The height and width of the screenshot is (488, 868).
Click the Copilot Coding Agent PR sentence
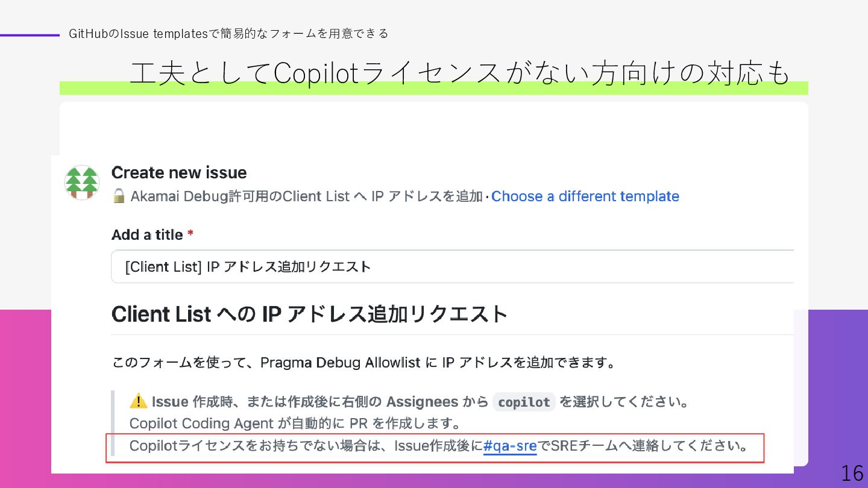295,424
